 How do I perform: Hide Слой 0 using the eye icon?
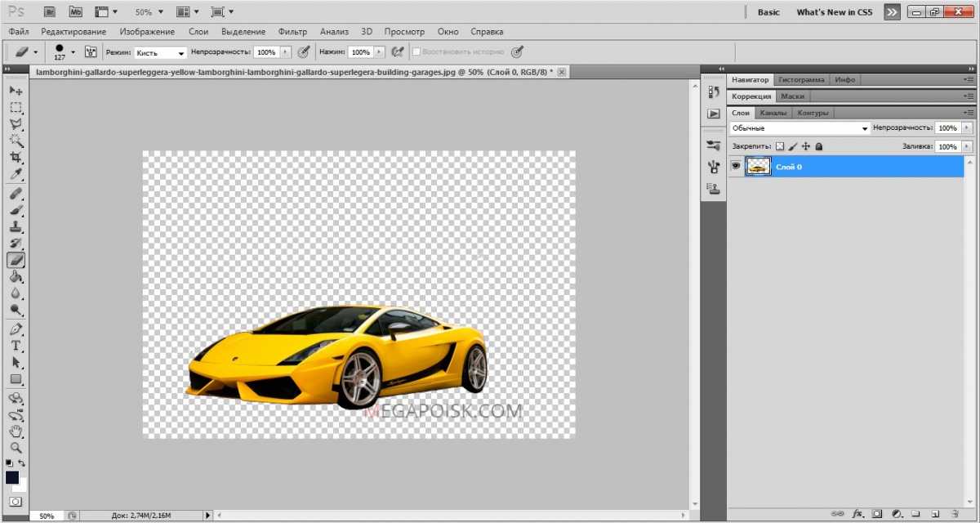click(736, 167)
